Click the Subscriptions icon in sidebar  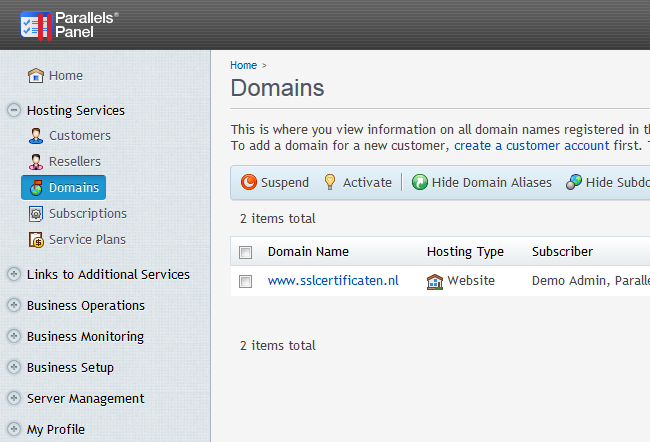point(36,214)
